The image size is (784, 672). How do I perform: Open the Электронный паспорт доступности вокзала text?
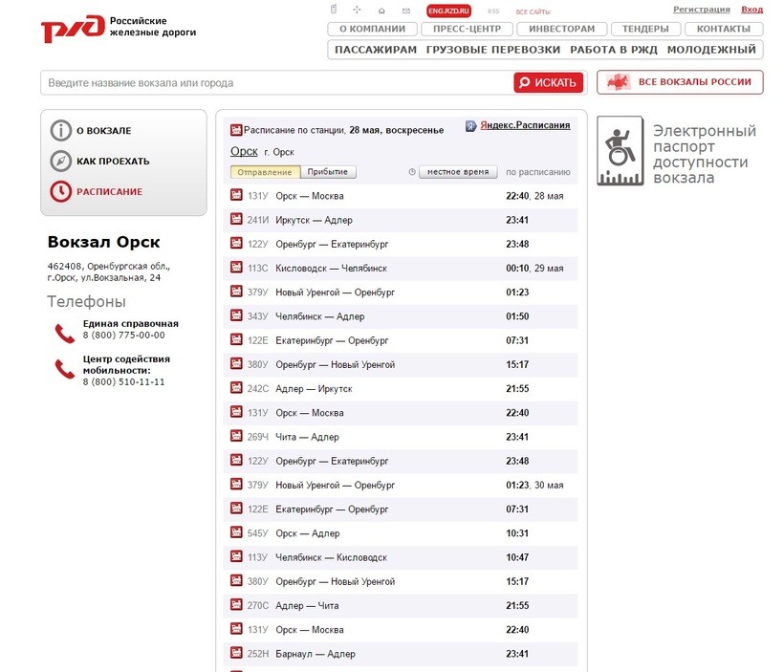point(704,154)
